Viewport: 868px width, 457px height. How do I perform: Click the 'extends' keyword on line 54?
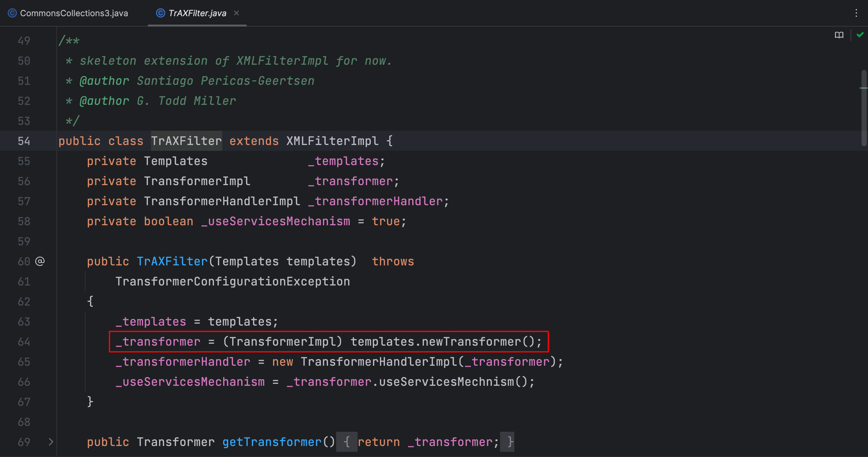click(254, 141)
